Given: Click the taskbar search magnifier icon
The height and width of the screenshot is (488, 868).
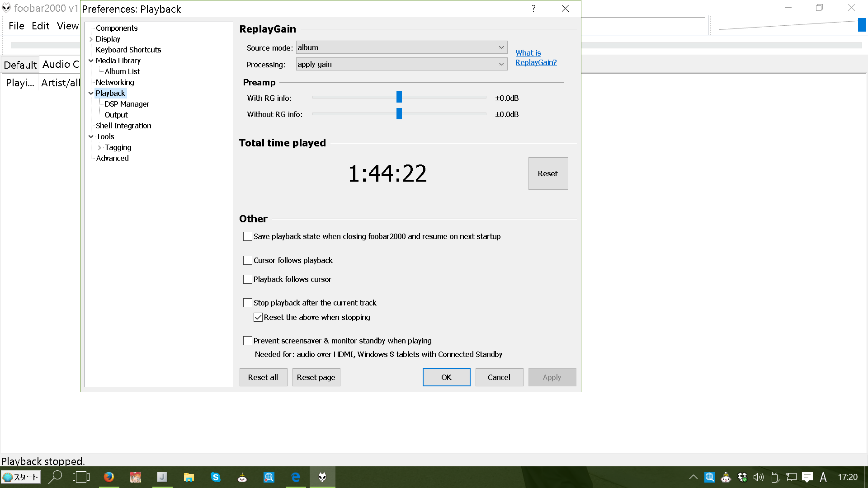Looking at the screenshot, I should pyautogui.click(x=55, y=477).
